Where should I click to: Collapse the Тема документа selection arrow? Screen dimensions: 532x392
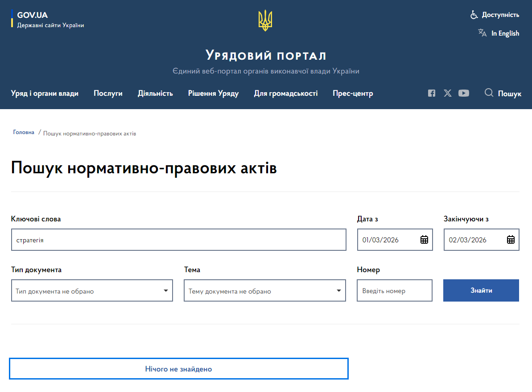coord(338,290)
